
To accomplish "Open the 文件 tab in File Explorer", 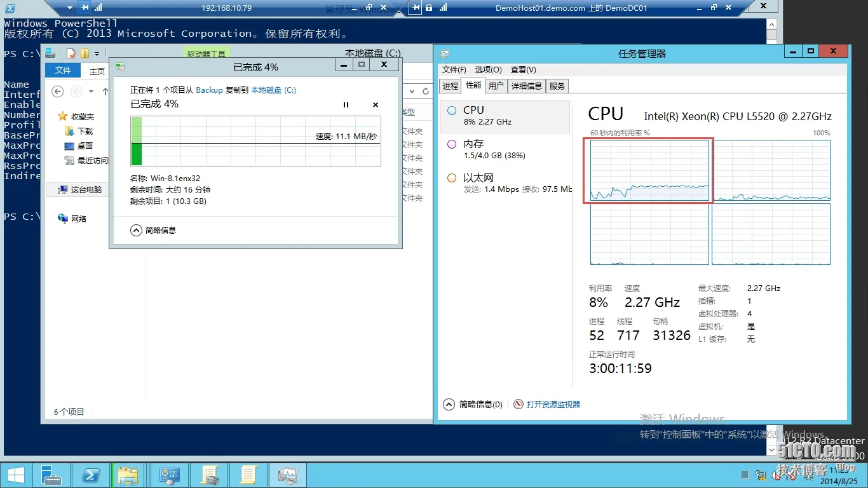I will pos(63,71).
